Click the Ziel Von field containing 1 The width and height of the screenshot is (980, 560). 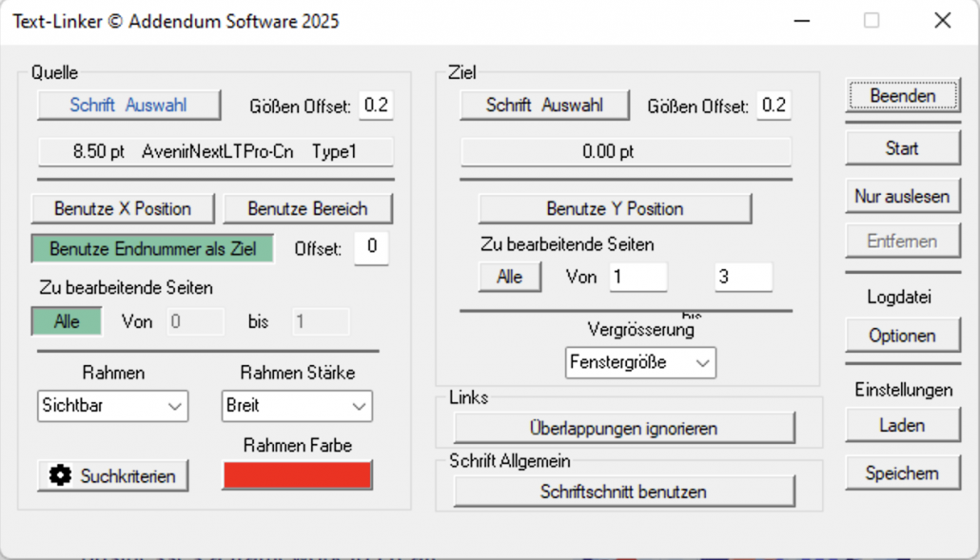[x=638, y=277]
